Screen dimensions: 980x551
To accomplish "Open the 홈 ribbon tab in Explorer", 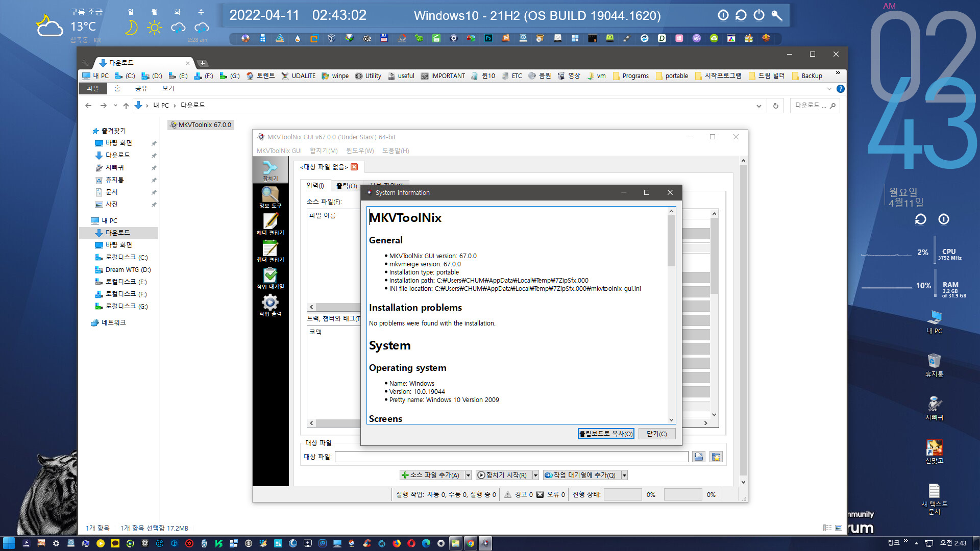I will (x=117, y=88).
